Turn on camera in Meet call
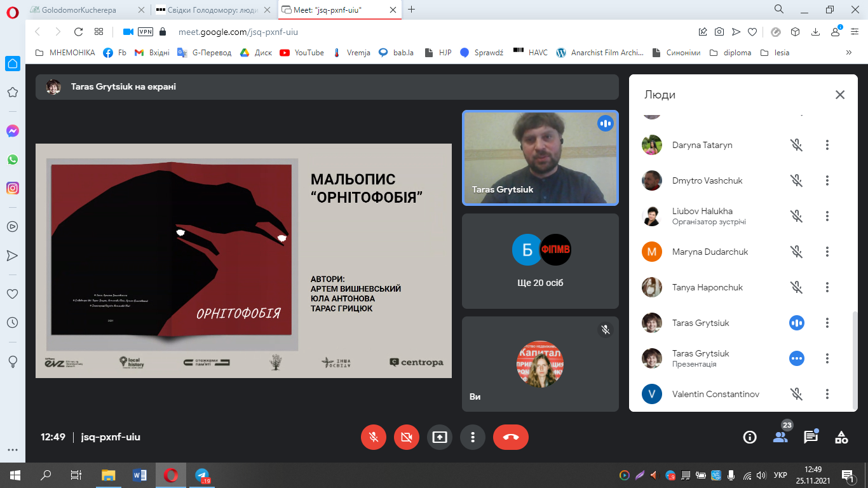Screen dimensions: 868x488 [407, 437]
